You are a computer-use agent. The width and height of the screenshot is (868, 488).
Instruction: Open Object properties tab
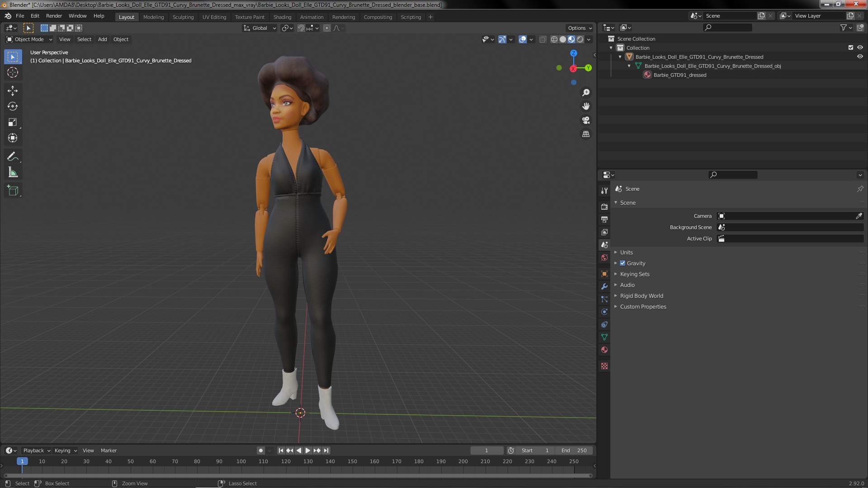click(604, 274)
